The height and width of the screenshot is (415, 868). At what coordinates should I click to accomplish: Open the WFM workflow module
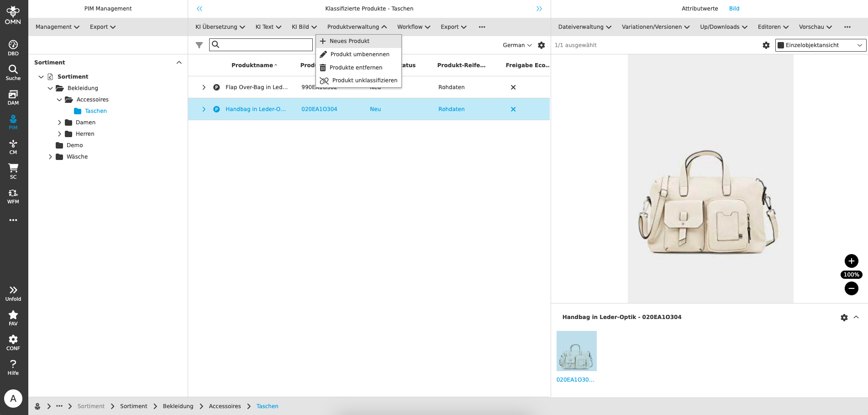coord(13,196)
